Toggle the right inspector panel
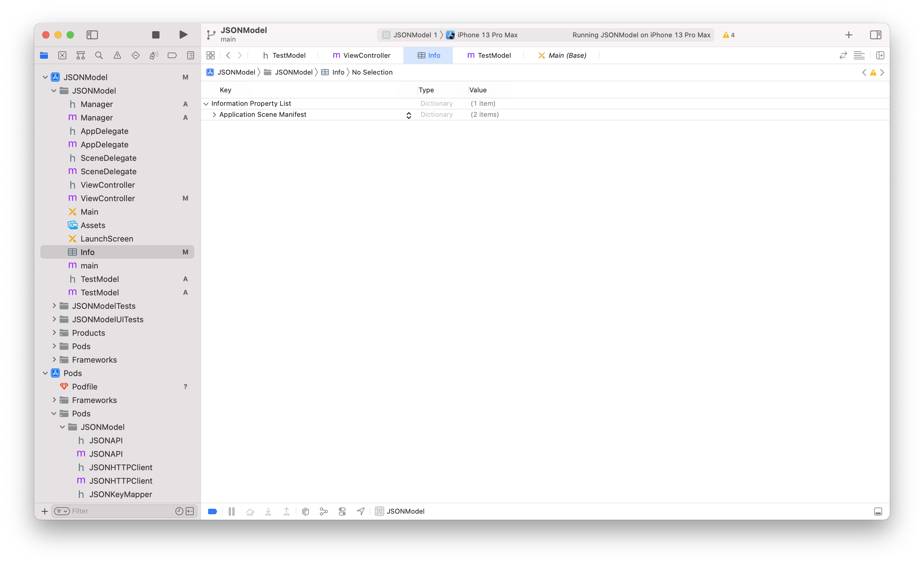The width and height of the screenshot is (924, 565). 875,35
